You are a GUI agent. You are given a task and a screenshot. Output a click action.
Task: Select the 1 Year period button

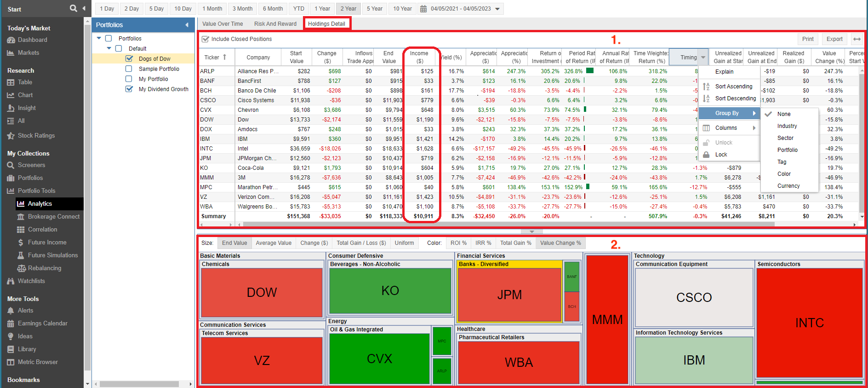click(x=322, y=9)
